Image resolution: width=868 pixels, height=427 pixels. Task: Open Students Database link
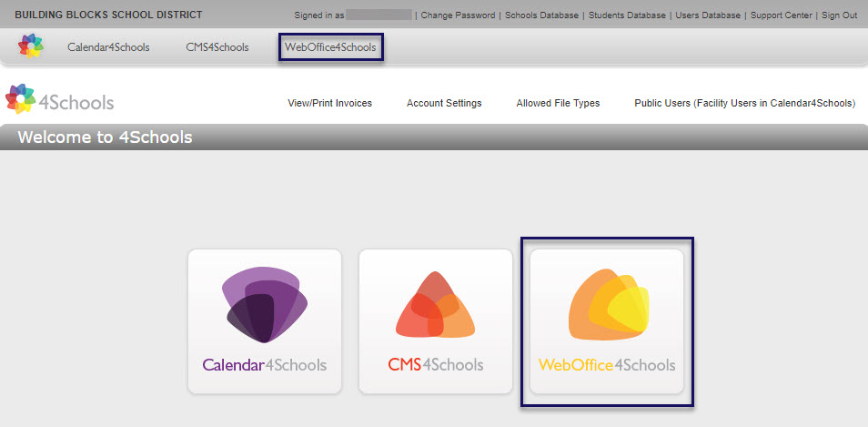[x=627, y=15]
